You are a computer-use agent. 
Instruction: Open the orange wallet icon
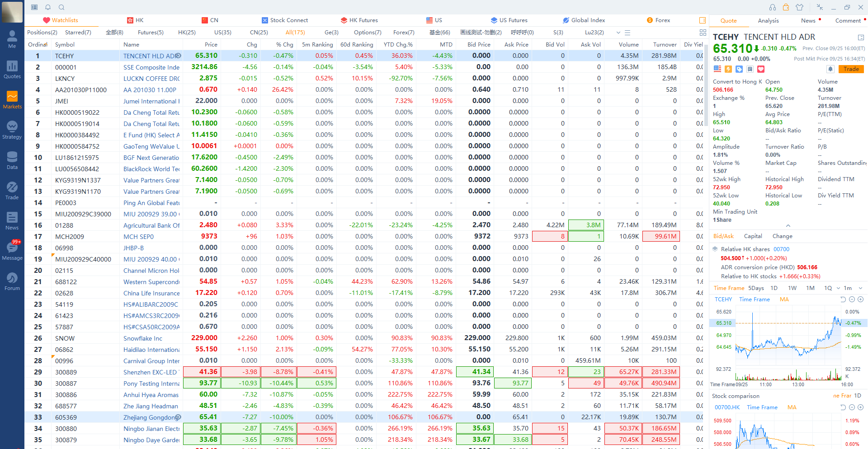pyautogui.click(x=786, y=7)
